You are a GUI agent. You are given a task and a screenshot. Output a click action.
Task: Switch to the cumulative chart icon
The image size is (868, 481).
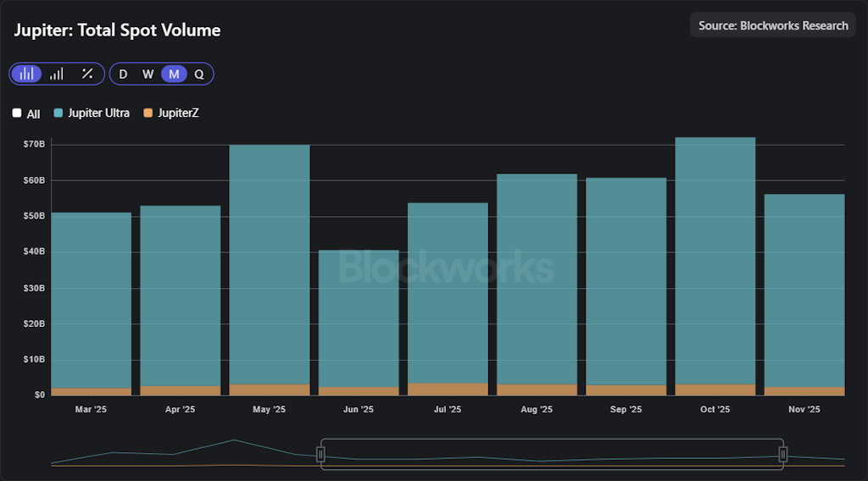56,74
